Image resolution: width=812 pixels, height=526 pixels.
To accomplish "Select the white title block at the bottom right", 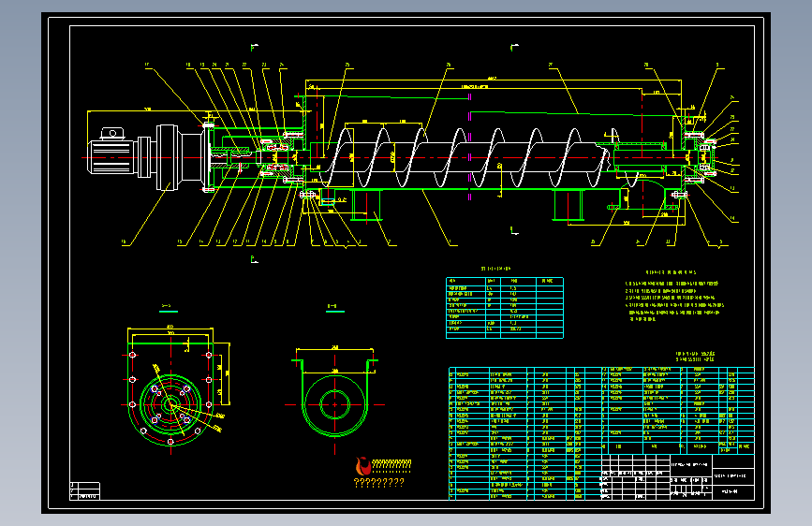I will pyautogui.click(x=677, y=477).
